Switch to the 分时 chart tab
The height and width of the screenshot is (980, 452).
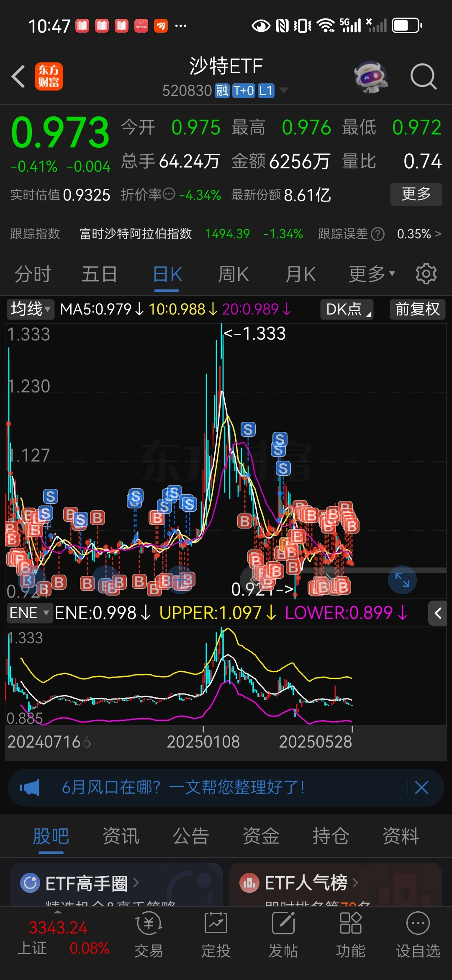click(33, 275)
